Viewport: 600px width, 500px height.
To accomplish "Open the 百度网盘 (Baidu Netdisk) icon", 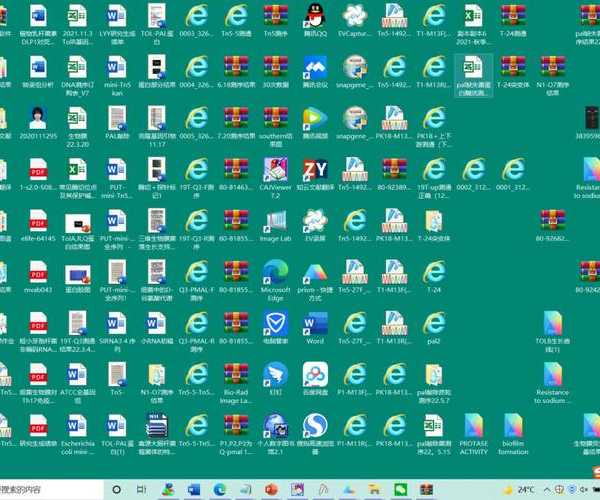I will click(314, 375).
